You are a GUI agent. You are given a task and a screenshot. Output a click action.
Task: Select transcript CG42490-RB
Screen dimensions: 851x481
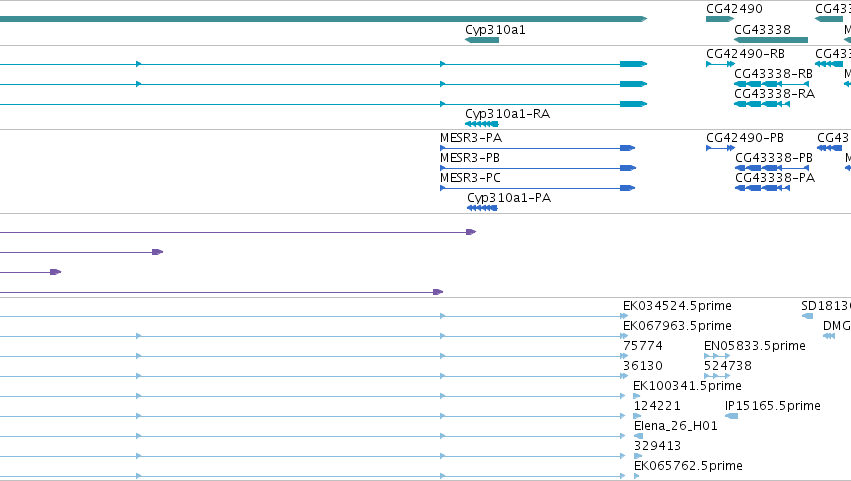(x=720, y=64)
